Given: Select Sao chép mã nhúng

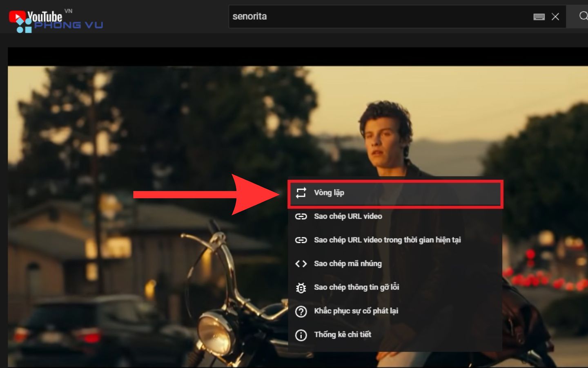Looking at the screenshot, I should [347, 264].
